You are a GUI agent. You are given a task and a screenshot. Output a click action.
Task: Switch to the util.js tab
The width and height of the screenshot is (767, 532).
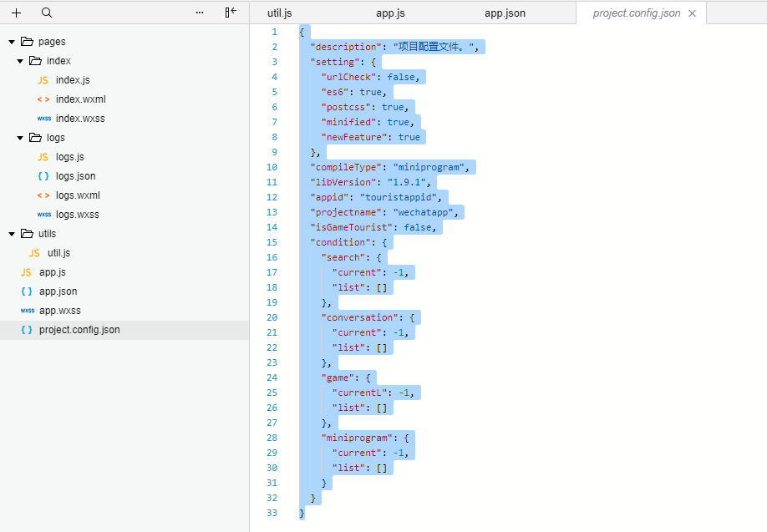(279, 13)
